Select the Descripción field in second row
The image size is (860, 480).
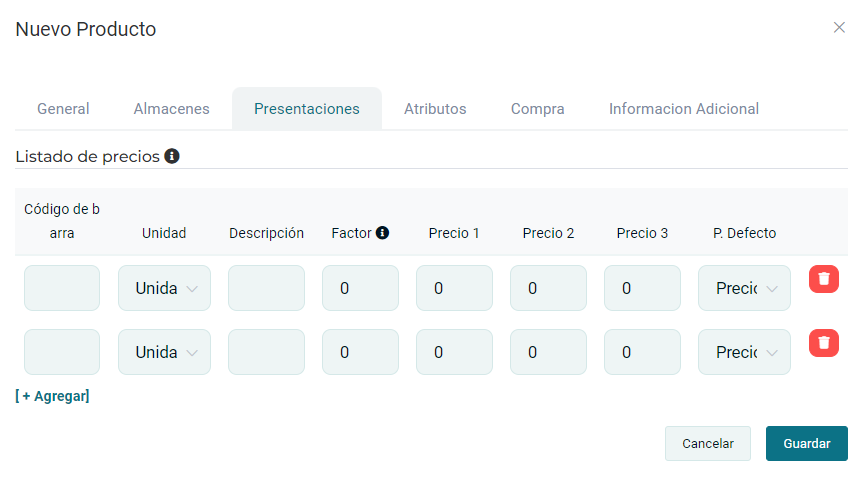266,352
